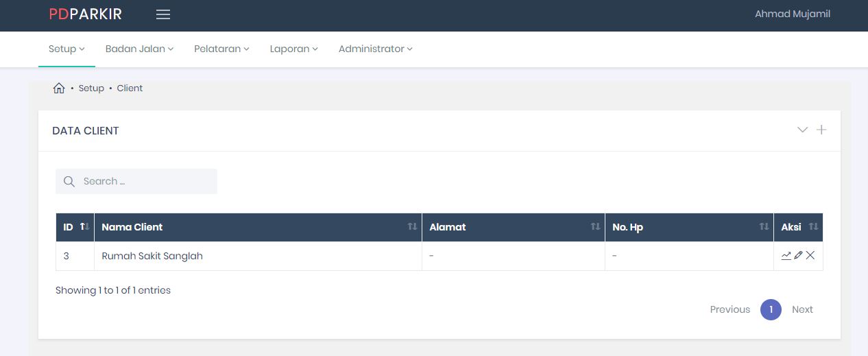The width and height of the screenshot is (868, 356).
Task: Open the Laporan menu
Action: pos(293,49)
